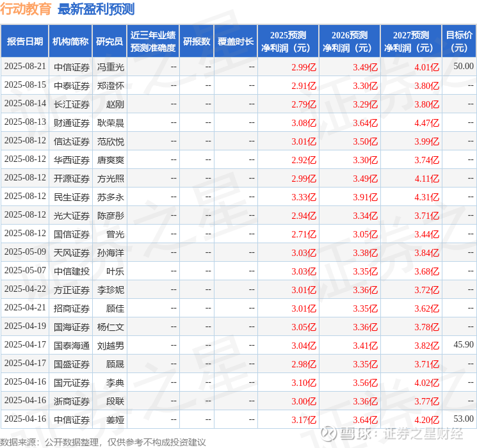
Task: Select institution 方正证券
Action: pos(72,290)
